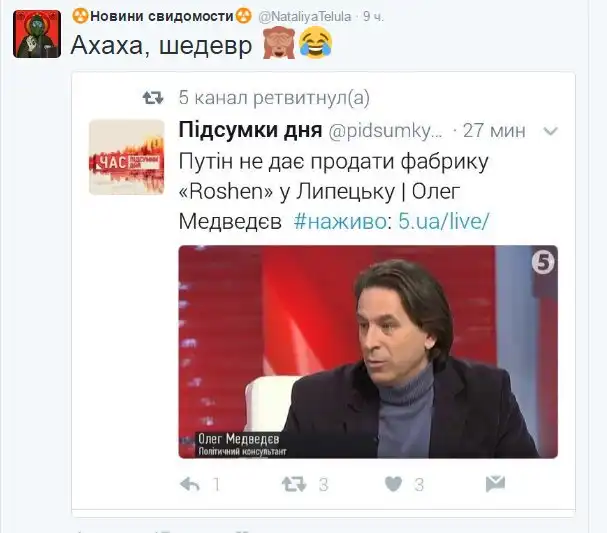Open the @NataliyaTelula handle

(x=305, y=17)
